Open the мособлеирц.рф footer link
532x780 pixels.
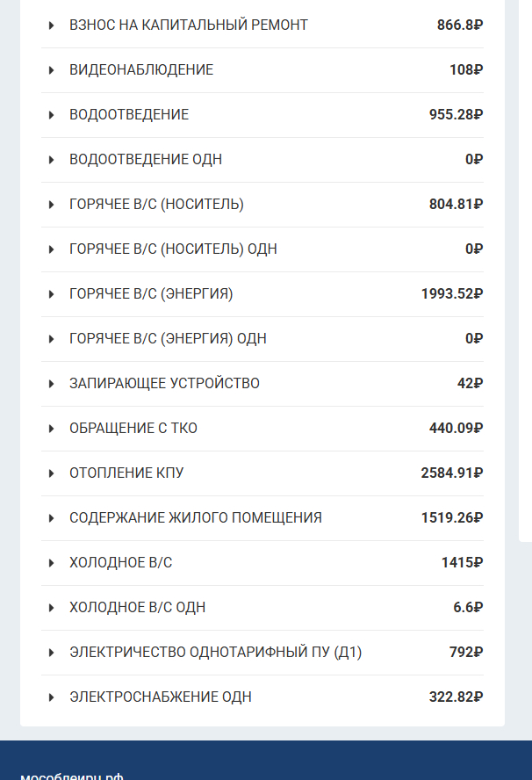click(71, 776)
